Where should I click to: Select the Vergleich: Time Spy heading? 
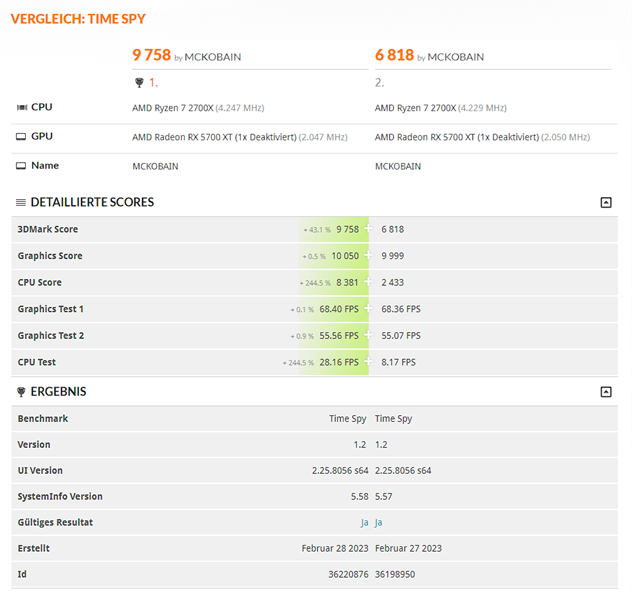(78, 19)
